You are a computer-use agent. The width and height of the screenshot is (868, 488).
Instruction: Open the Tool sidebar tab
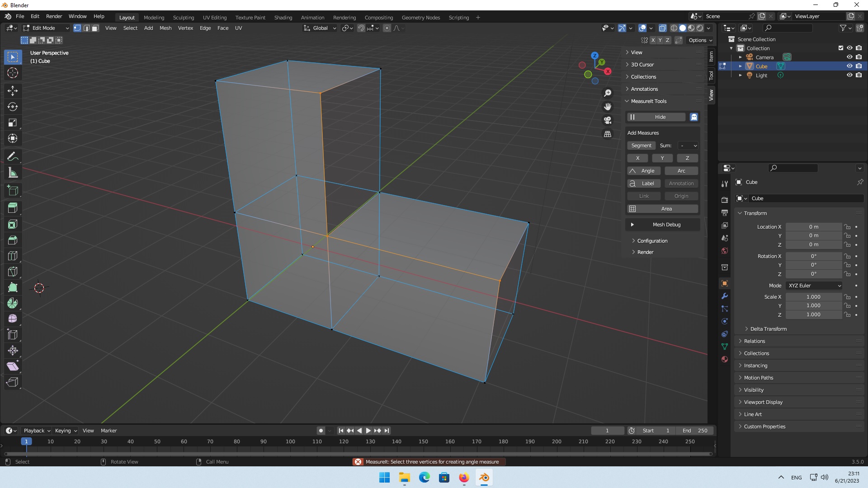coord(711,75)
